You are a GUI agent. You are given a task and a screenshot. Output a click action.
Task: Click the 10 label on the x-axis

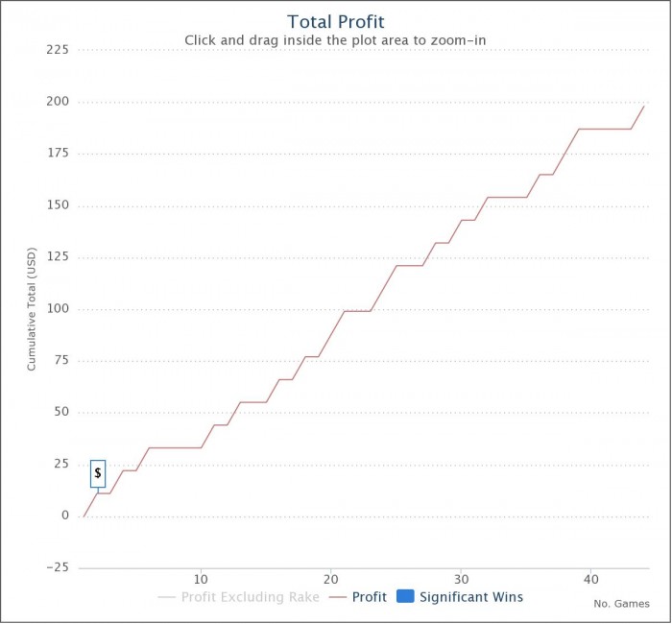pyautogui.click(x=201, y=579)
